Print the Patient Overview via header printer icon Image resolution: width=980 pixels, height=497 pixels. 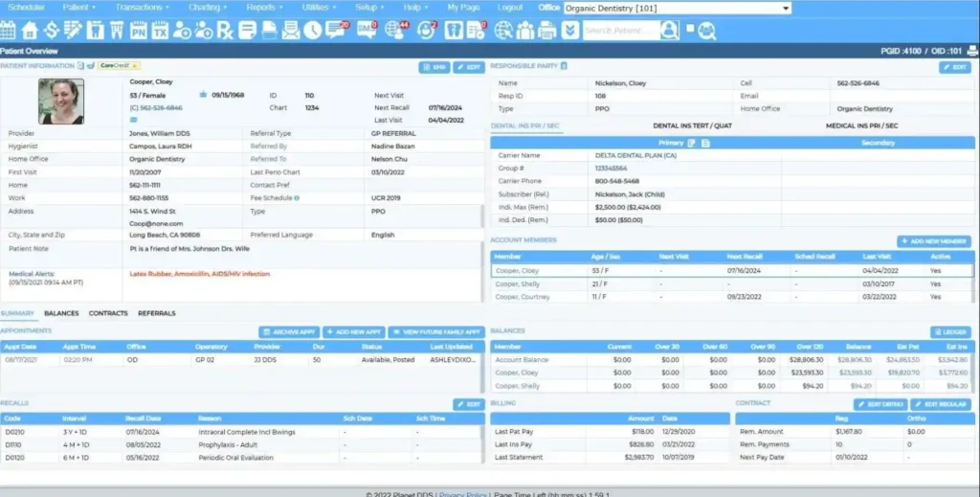pos(972,52)
